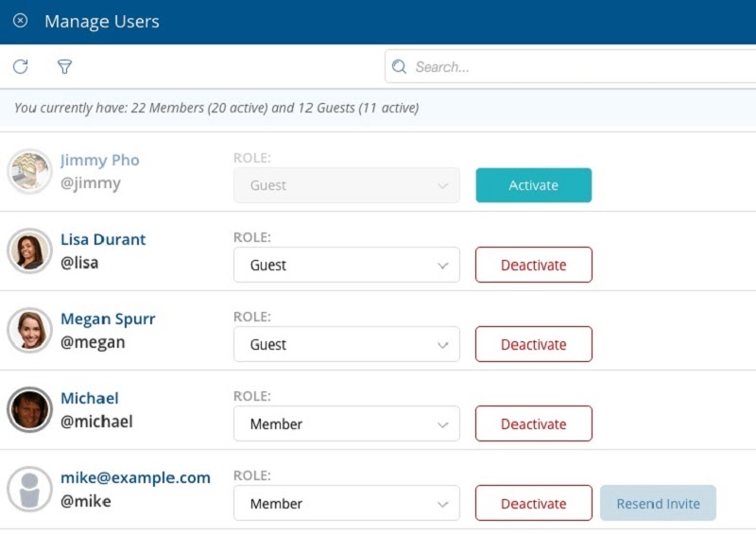Open the filter funnel icon
This screenshot has width=756, height=535.
click(64, 66)
